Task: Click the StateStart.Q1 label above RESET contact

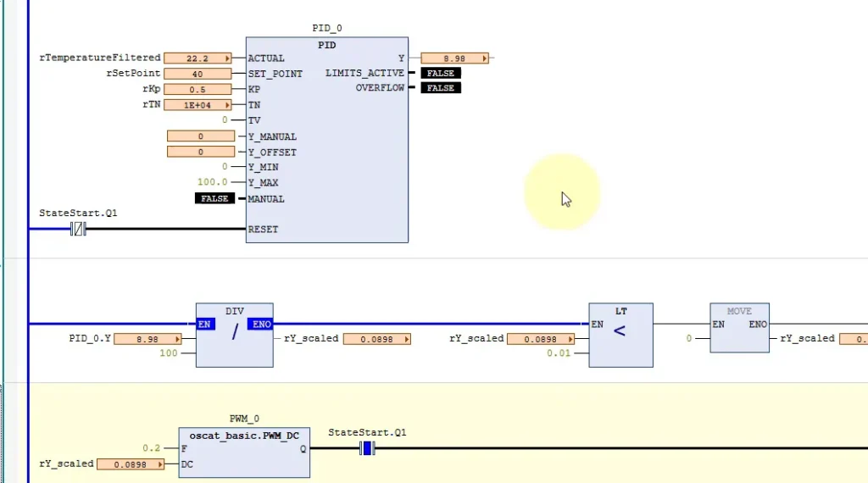Action: [78, 213]
